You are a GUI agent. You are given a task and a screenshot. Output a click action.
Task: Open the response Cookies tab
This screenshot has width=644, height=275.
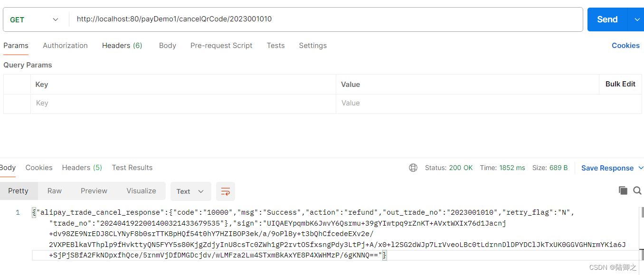click(39, 168)
